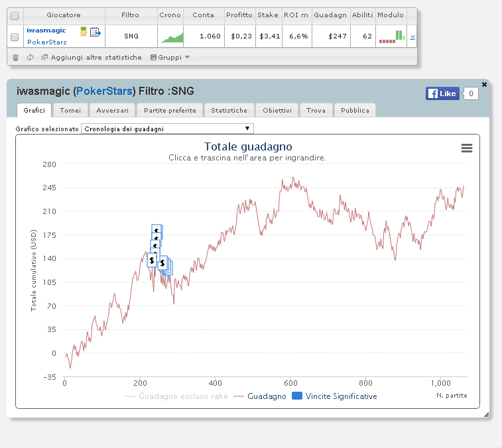This screenshot has width=502, height=448.
Task: Switch to the Avversari tab
Action: [x=112, y=111]
